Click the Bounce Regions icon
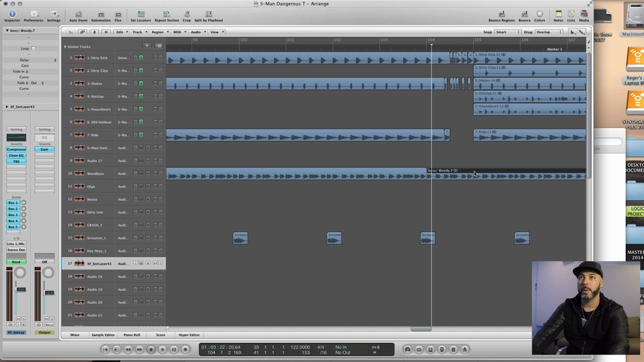 pyautogui.click(x=502, y=16)
